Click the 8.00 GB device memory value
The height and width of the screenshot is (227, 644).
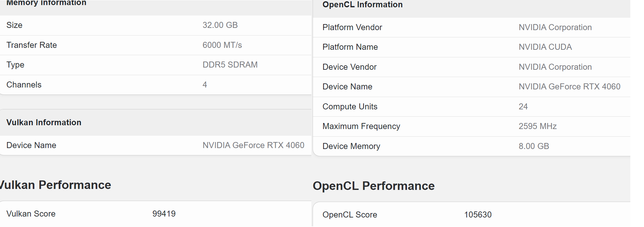click(534, 146)
